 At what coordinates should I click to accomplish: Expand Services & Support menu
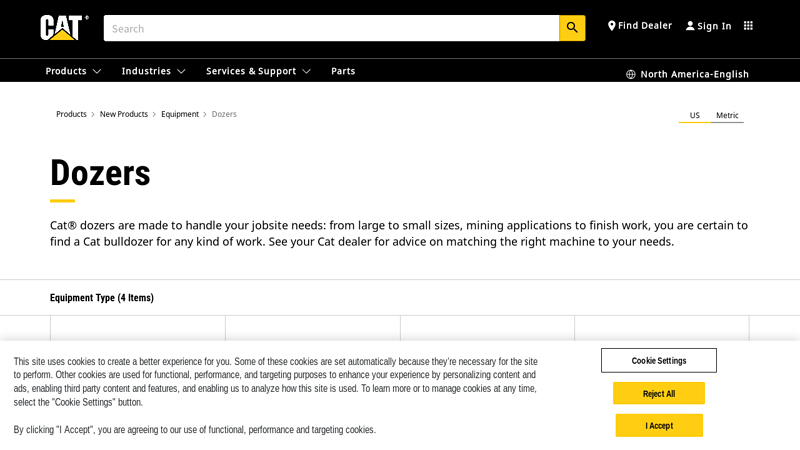pos(258,71)
